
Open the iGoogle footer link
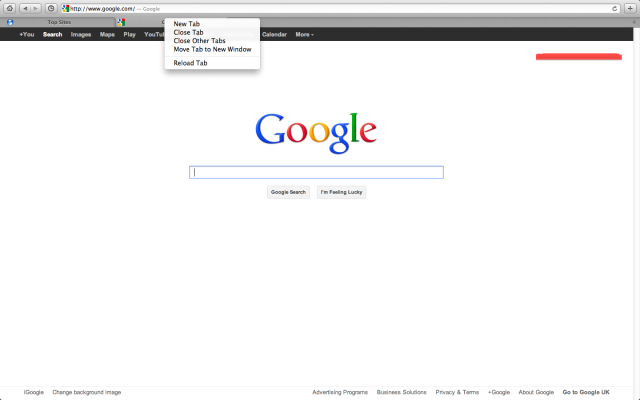[33, 392]
